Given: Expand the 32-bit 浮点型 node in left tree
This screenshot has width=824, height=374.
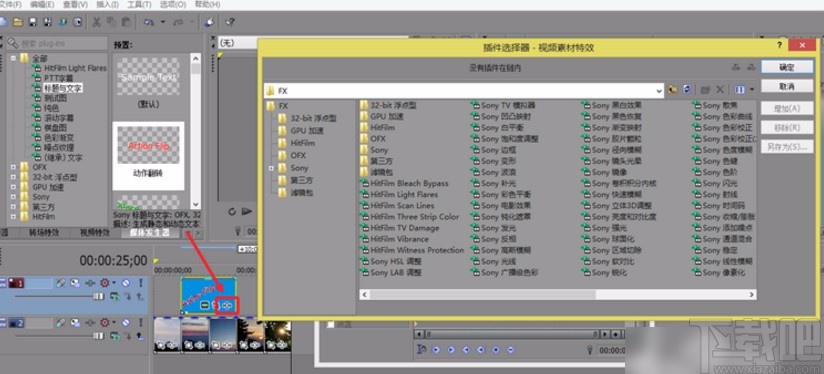Looking at the screenshot, I should [13, 177].
